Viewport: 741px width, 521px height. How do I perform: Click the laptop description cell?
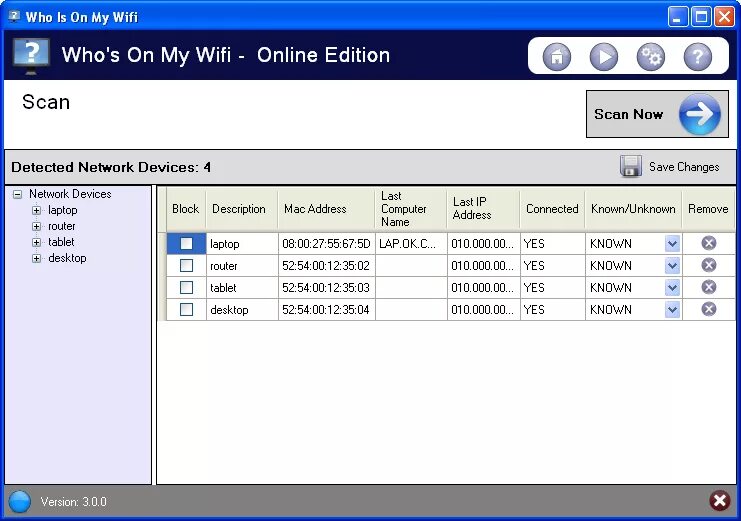pos(242,243)
